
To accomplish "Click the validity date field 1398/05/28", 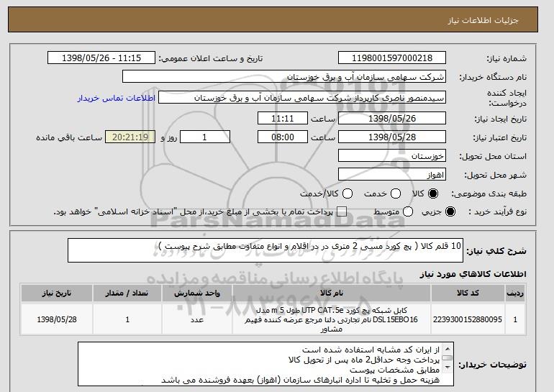I will coord(392,137).
